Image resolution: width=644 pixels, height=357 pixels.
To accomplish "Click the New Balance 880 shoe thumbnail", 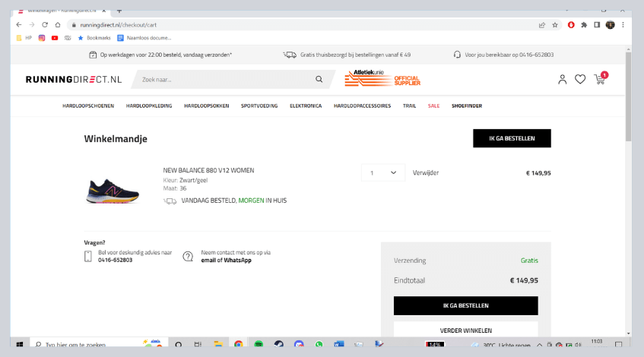I will tap(113, 190).
